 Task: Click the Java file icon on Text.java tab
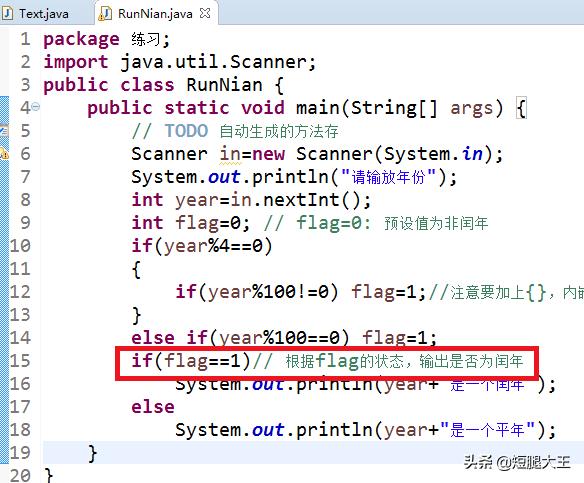tap(7, 13)
